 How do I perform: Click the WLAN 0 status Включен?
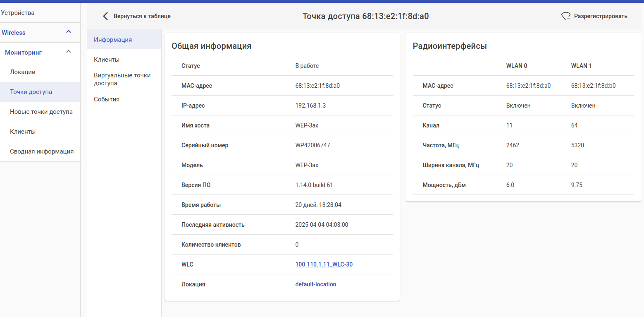click(518, 106)
